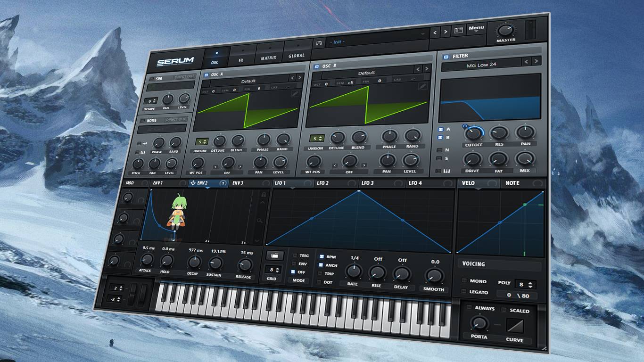Click the ENV 2 move-arrows drag icon
Viewport: 644px width, 362px height.
pos(193,183)
